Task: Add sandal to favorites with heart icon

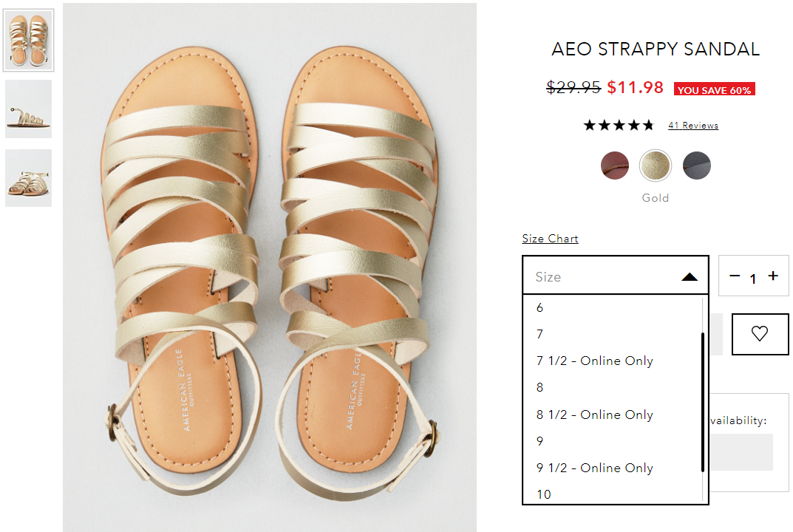Action: 760,334
